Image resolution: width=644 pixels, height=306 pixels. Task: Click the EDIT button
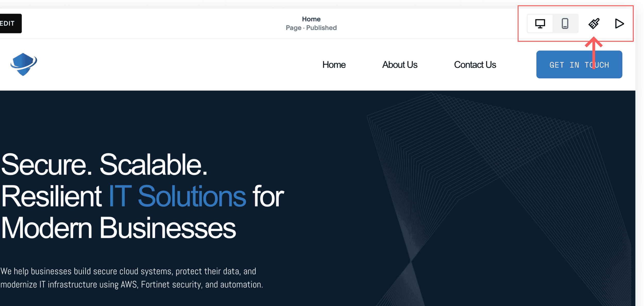8,23
